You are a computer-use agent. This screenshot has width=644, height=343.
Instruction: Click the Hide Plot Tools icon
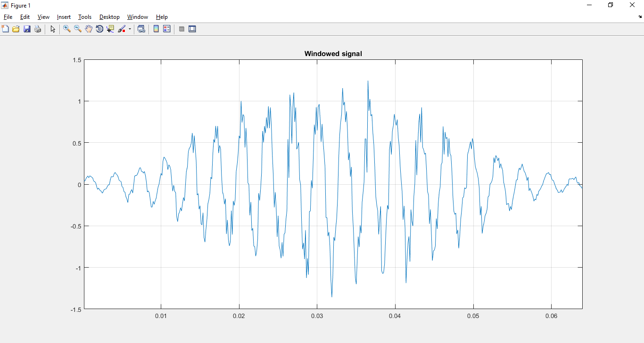tap(182, 29)
